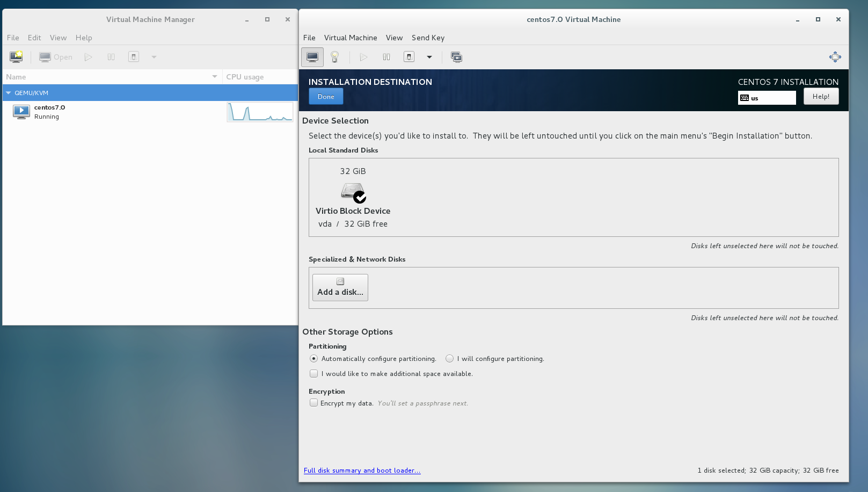868x492 pixels.
Task: Click 'Local Standard Disks' heading
Action: coord(343,150)
